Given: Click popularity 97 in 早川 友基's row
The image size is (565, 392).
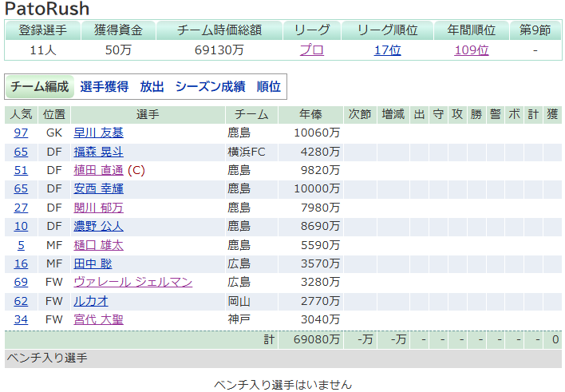Looking at the screenshot, I should coord(21,133).
